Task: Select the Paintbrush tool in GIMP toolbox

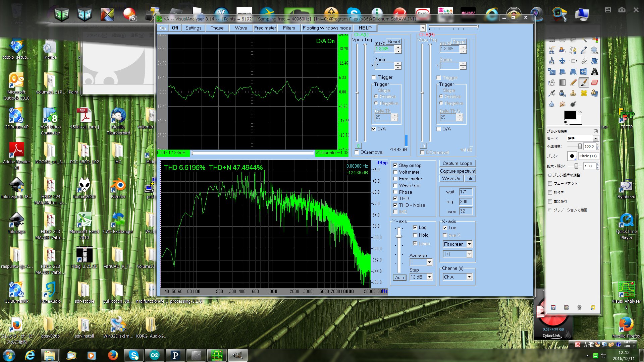Action: click(x=584, y=82)
